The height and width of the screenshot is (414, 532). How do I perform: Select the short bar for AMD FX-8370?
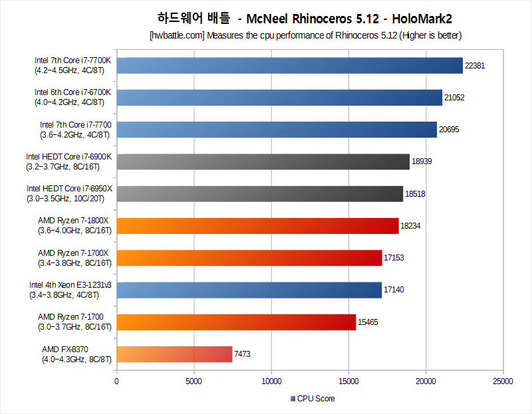coord(175,354)
